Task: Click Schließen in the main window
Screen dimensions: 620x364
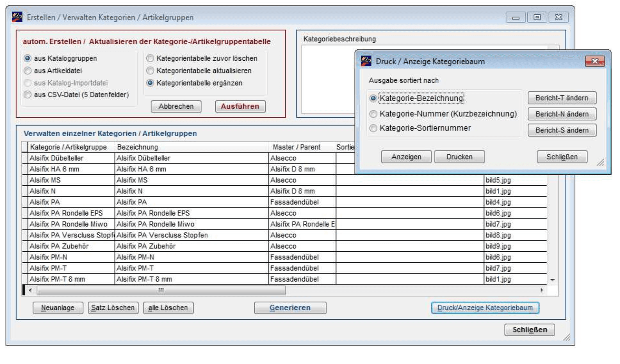Action: click(x=529, y=330)
